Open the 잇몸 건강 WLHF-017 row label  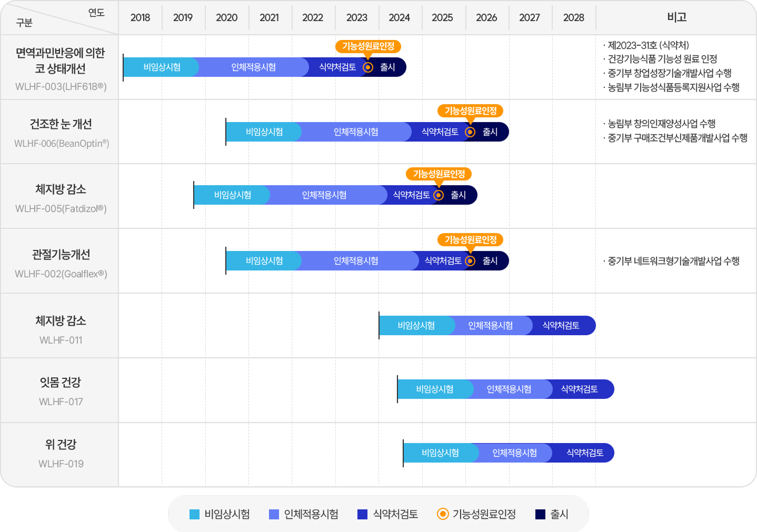pyautogui.click(x=61, y=390)
